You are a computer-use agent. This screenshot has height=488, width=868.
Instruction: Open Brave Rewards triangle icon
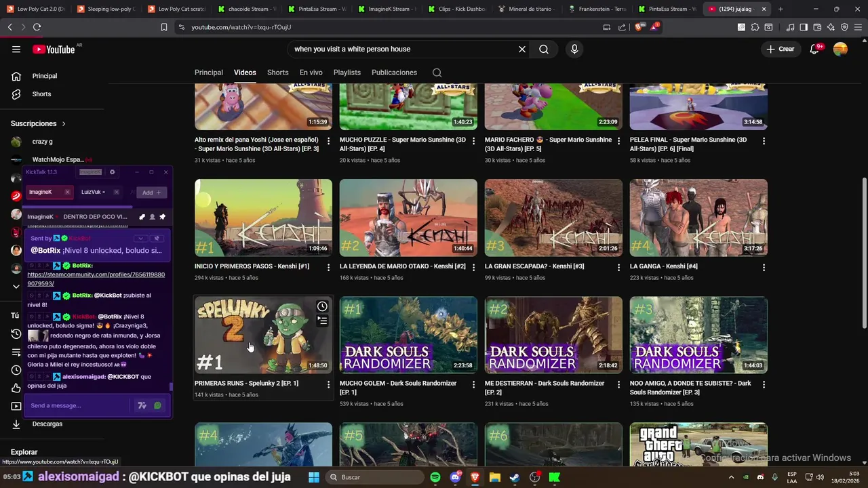(654, 27)
